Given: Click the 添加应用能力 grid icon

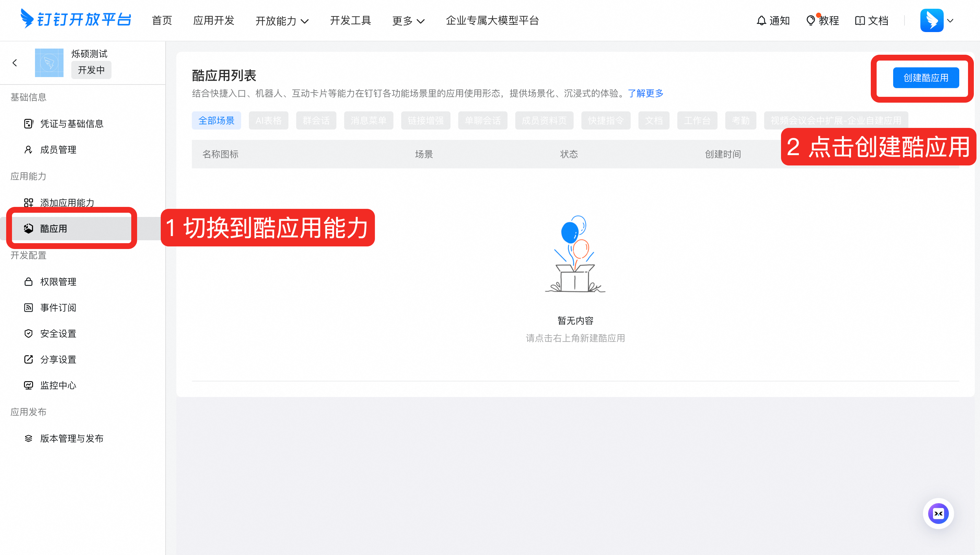Looking at the screenshot, I should [x=29, y=202].
